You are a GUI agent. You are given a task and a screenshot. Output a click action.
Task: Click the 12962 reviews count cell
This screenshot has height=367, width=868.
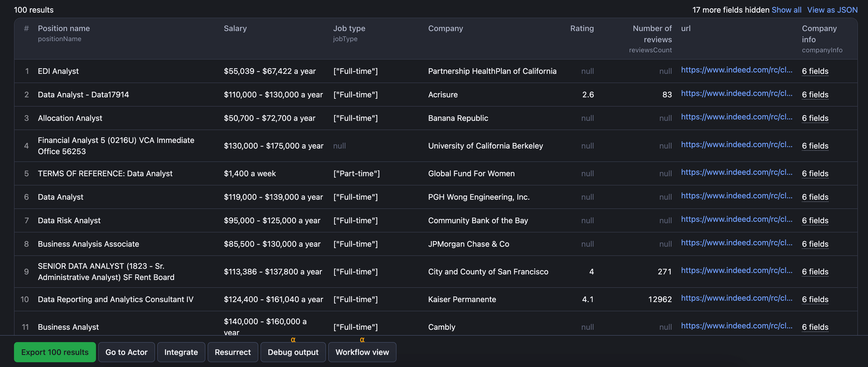[x=660, y=299]
